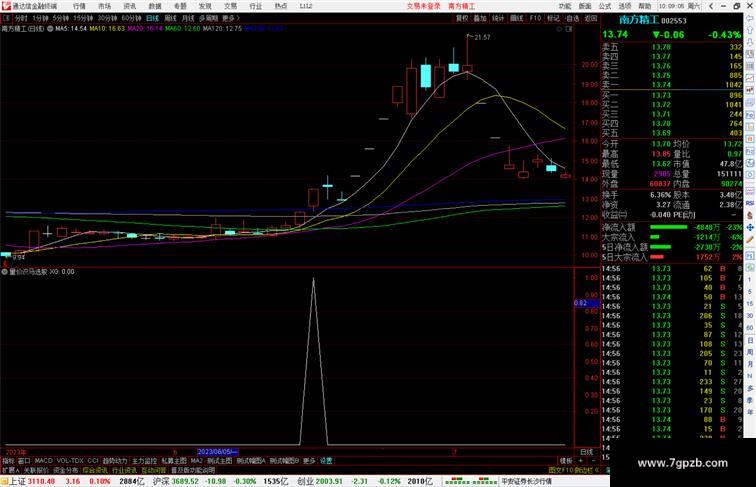Click the 返回 back button
This screenshot has height=487, width=756.
pyautogui.click(x=591, y=18)
